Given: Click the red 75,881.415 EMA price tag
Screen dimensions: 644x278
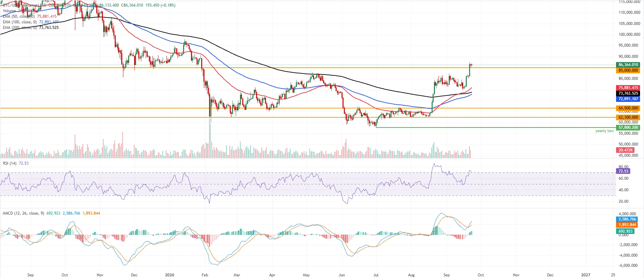Looking at the screenshot, I should pos(628,88).
